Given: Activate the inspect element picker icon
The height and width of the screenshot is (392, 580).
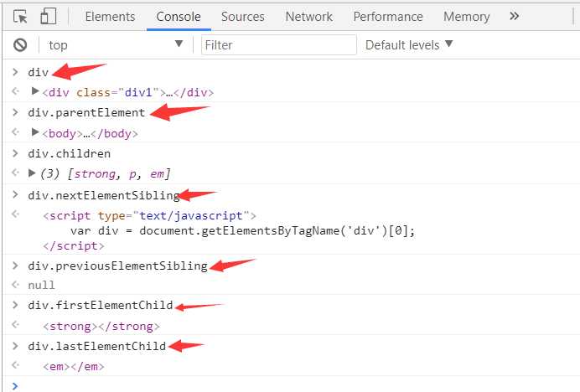Looking at the screenshot, I should coord(20,17).
